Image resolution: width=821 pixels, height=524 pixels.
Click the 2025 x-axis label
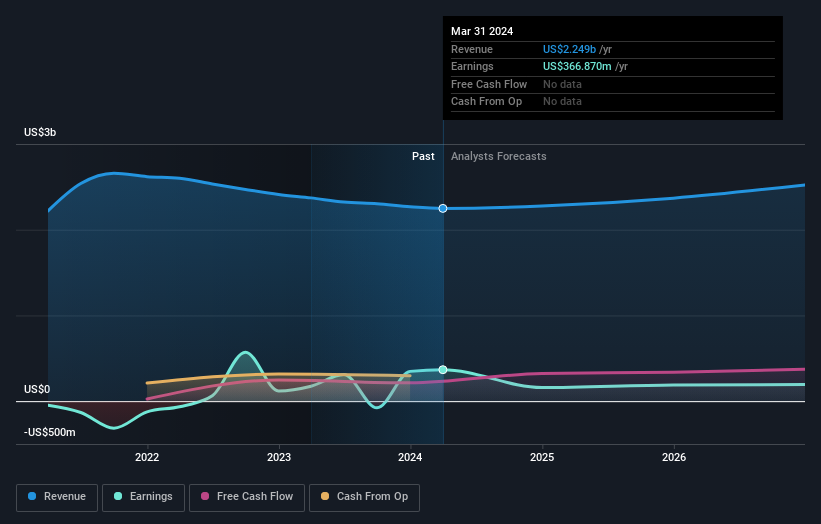tap(542, 457)
